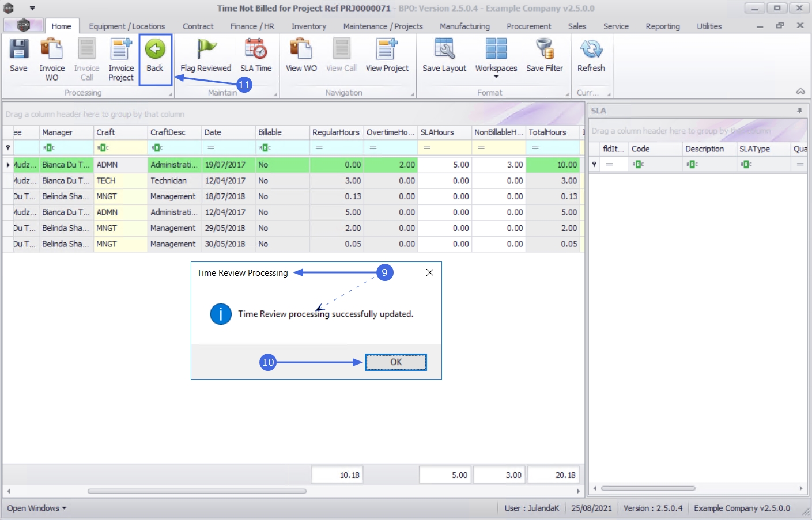Viewport: 812px width, 520px height.
Task: Sort by the Date column header
Action: coord(228,132)
